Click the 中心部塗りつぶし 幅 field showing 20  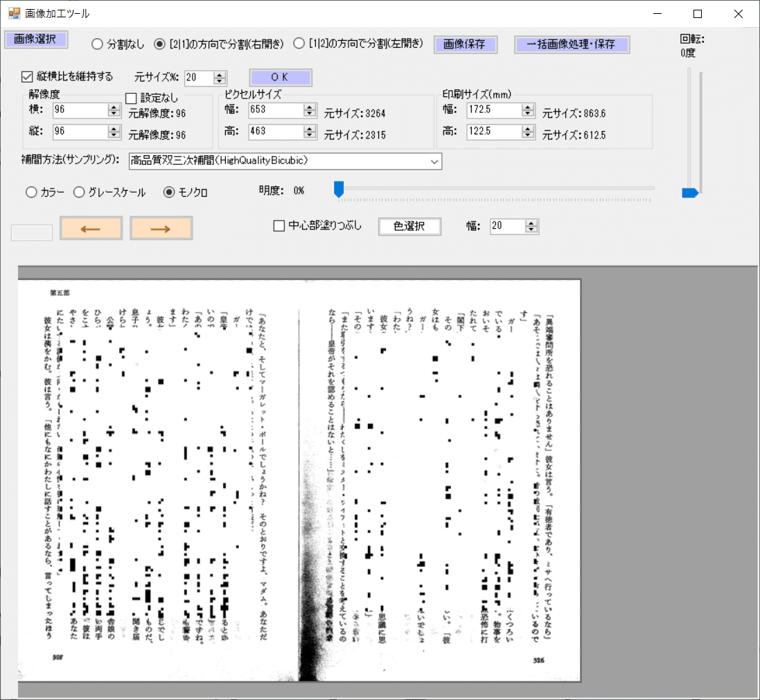(x=507, y=226)
